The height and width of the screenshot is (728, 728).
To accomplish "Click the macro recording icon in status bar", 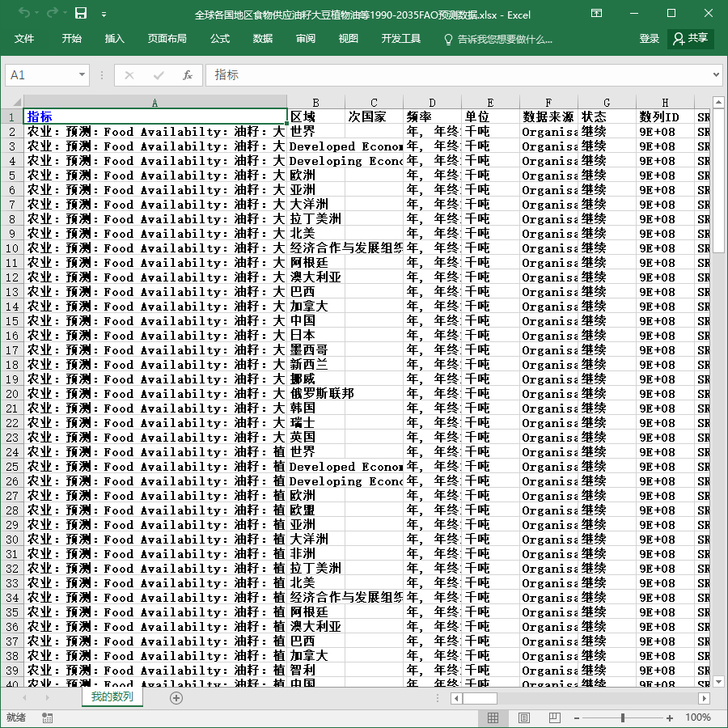I will click(47, 717).
